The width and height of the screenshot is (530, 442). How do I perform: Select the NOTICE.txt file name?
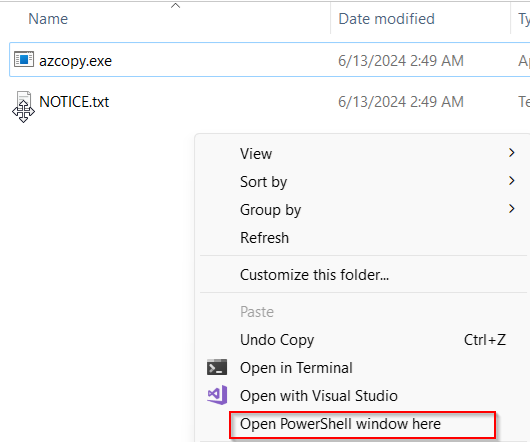click(x=74, y=102)
